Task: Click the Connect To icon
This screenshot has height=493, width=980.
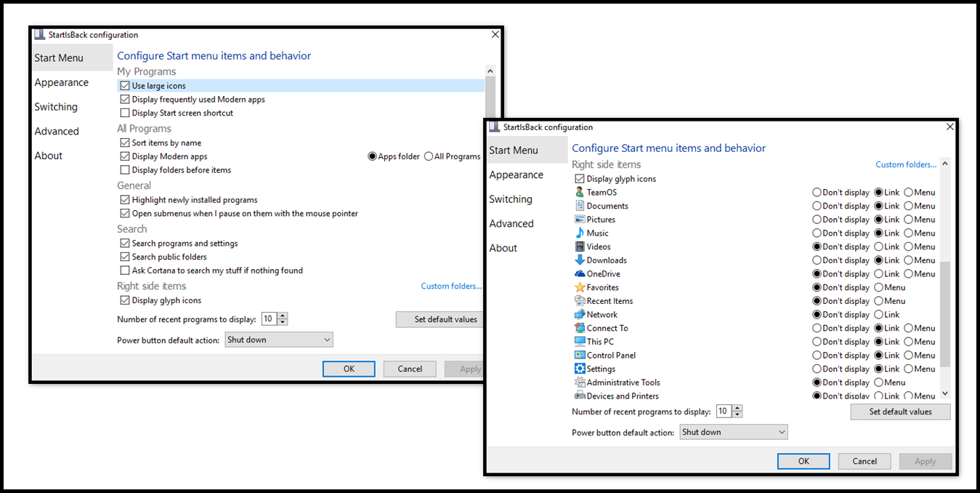Action: coord(580,328)
